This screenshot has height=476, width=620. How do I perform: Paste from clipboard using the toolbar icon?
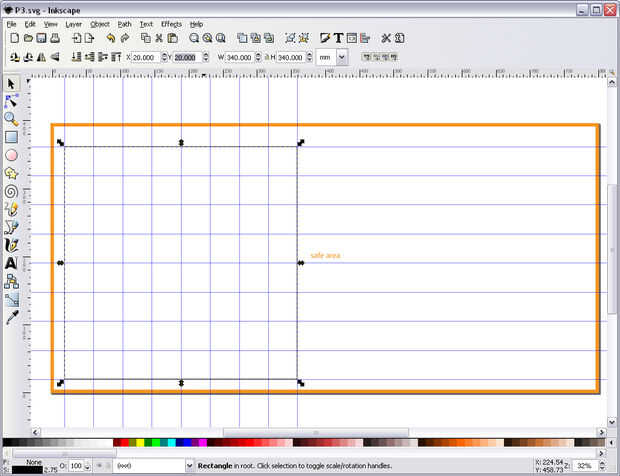click(x=172, y=38)
